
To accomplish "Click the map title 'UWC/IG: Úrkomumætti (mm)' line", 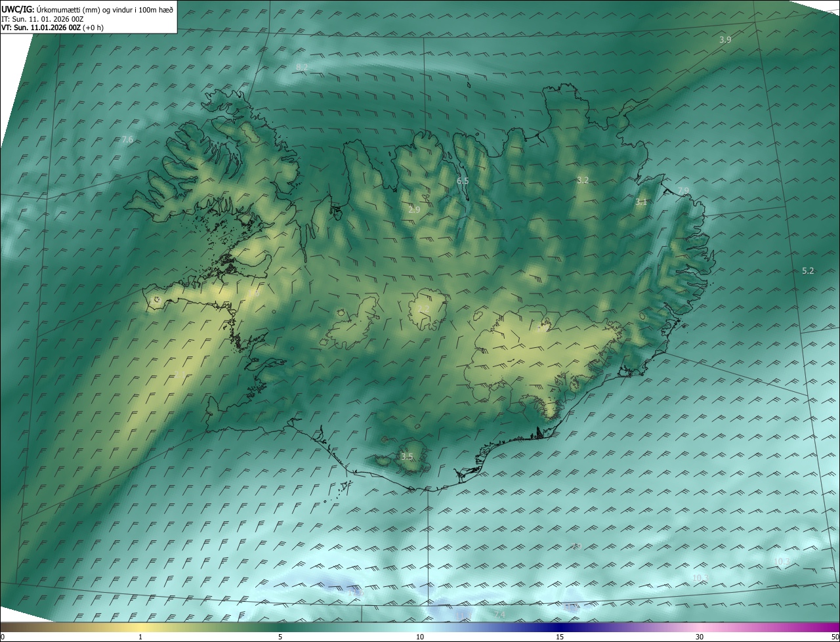I will pos(88,9).
